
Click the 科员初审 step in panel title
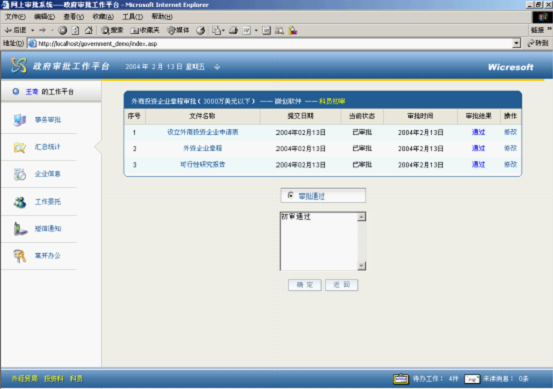(332, 101)
